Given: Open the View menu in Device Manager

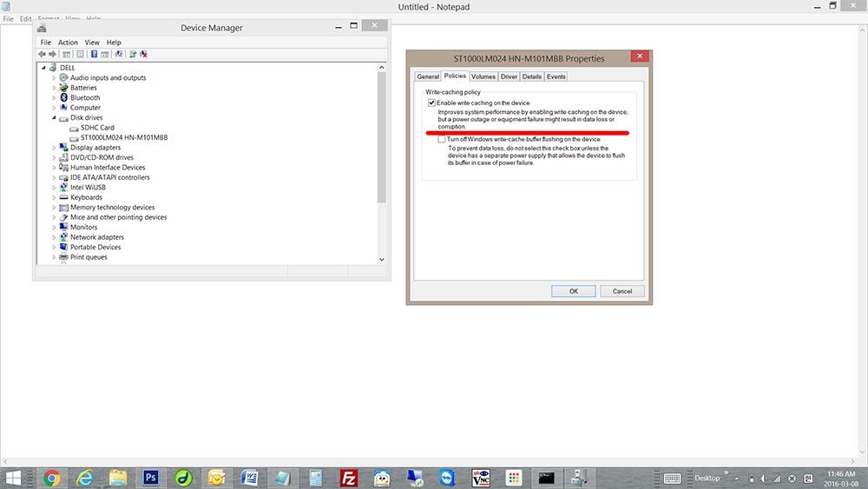Looking at the screenshot, I should [92, 42].
